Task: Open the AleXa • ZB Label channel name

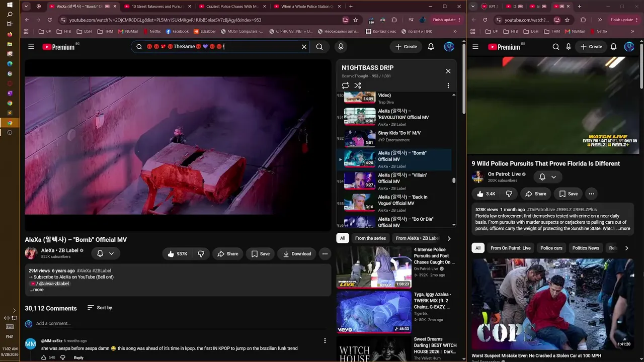Action: click(59, 250)
